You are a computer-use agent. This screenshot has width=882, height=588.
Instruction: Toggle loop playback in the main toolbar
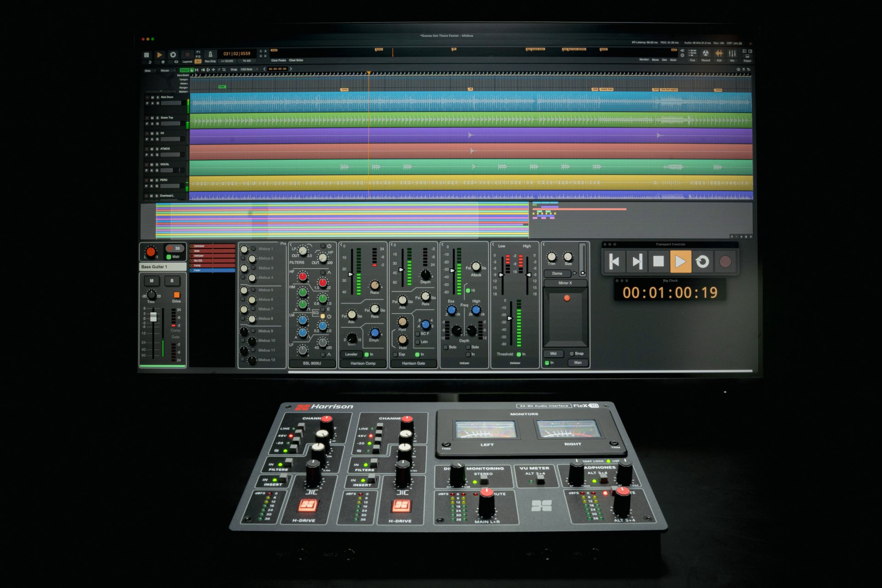click(x=173, y=55)
